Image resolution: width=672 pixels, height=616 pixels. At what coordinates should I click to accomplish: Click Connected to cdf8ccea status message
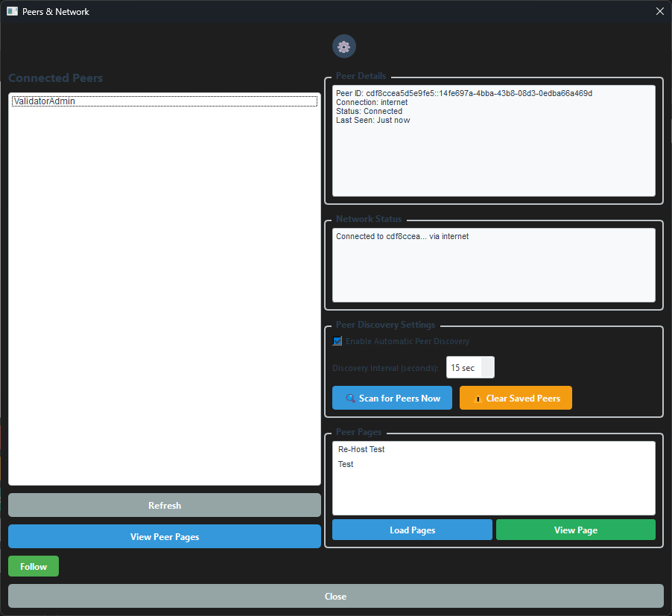402,236
